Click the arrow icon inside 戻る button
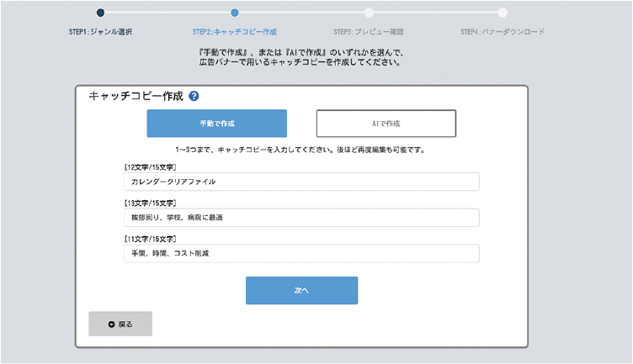 tap(111, 324)
